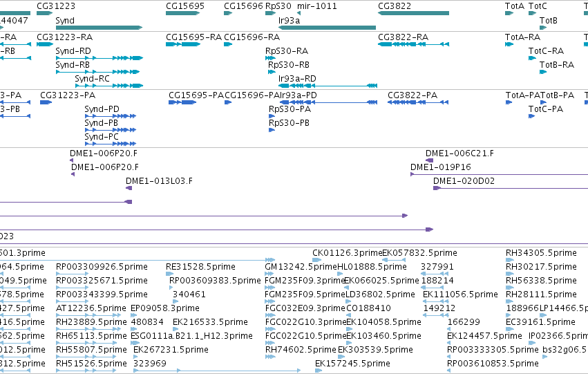Click the RpS30-RA transcript label

[287, 51]
